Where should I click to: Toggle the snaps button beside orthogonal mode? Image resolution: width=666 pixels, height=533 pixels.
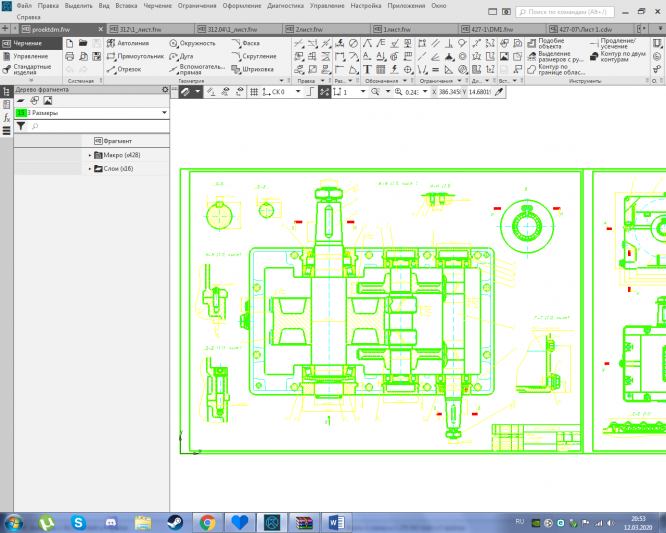pyautogui.click(x=323, y=91)
